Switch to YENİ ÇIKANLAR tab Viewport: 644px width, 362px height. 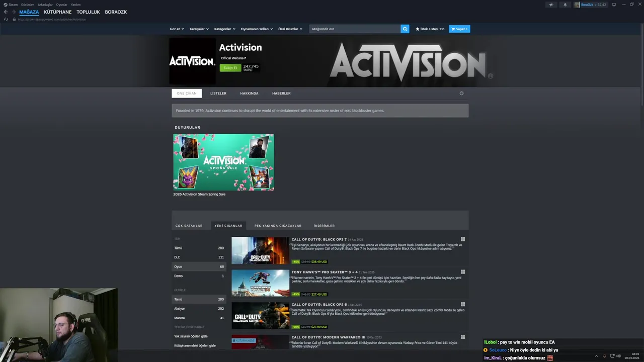(228, 226)
